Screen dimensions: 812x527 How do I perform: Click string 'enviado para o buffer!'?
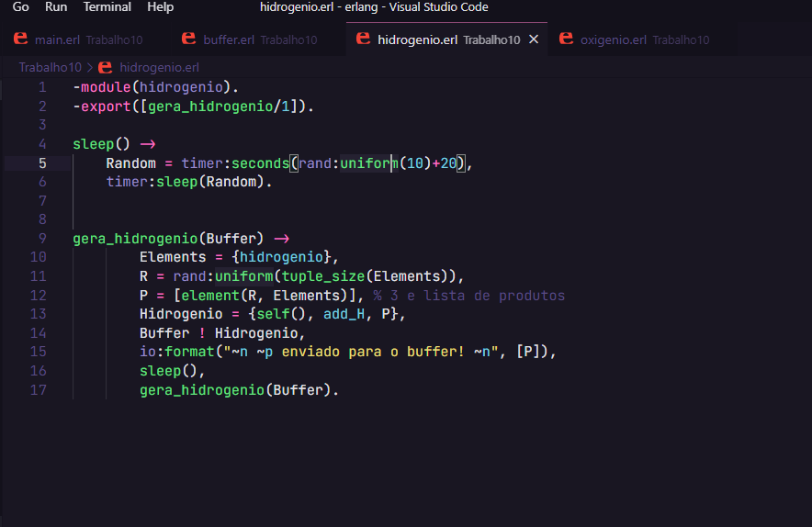pos(373,352)
